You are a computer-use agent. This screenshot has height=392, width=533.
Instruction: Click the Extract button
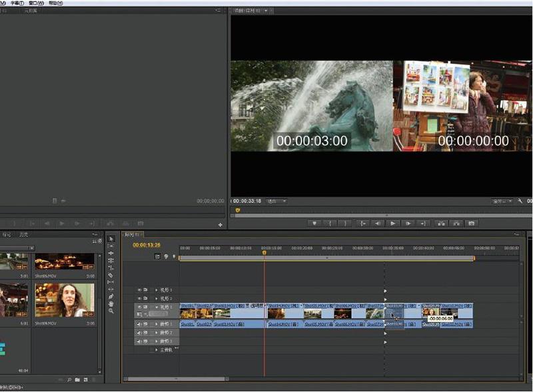point(456,224)
